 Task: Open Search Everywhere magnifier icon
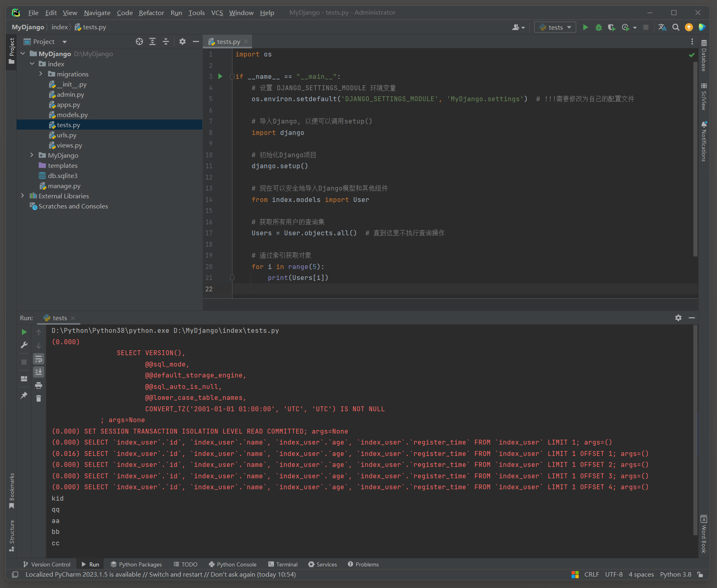tap(676, 27)
